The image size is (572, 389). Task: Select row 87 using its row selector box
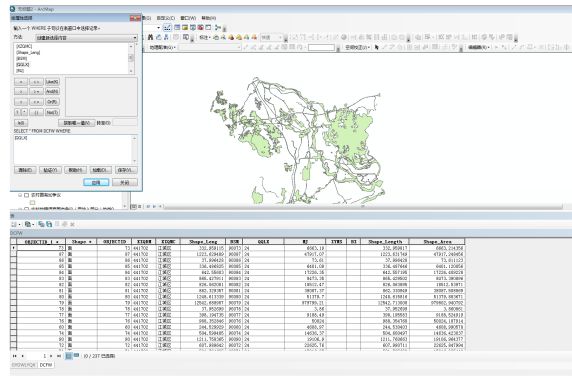(x=13, y=254)
